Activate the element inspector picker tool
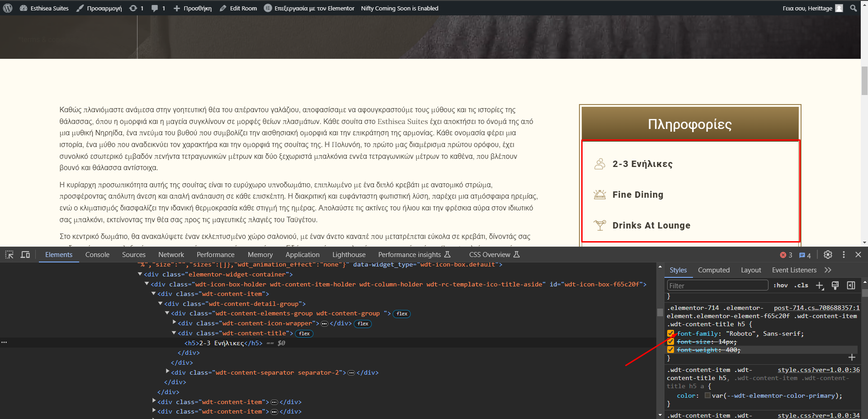 coord(9,255)
